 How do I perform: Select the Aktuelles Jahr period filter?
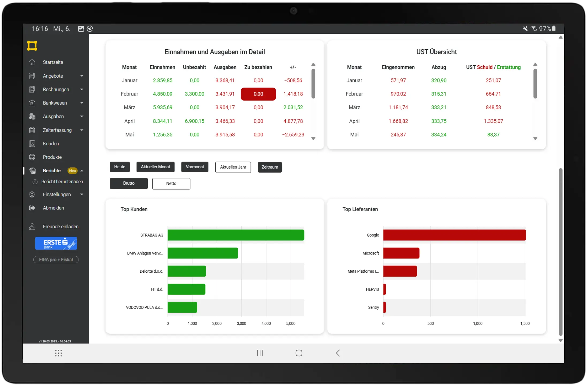[233, 167]
